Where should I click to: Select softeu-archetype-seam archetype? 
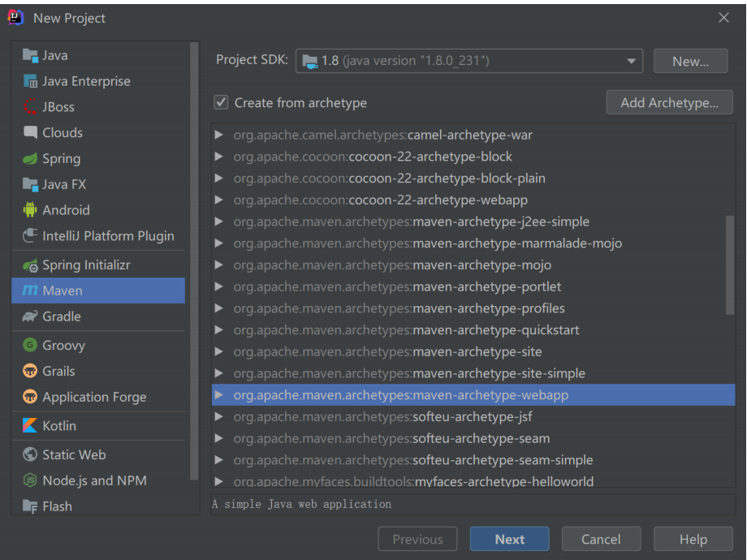(473, 438)
